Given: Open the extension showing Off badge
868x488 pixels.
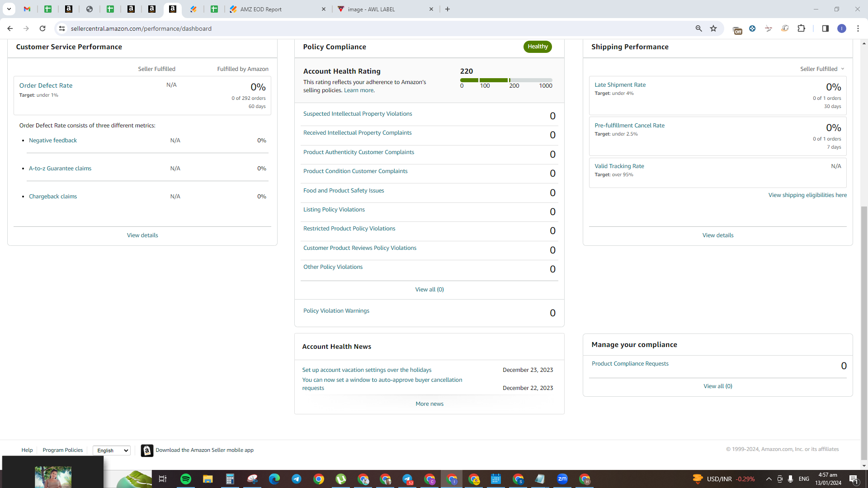Looking at the screenshot, I should [x=737, y=30].
